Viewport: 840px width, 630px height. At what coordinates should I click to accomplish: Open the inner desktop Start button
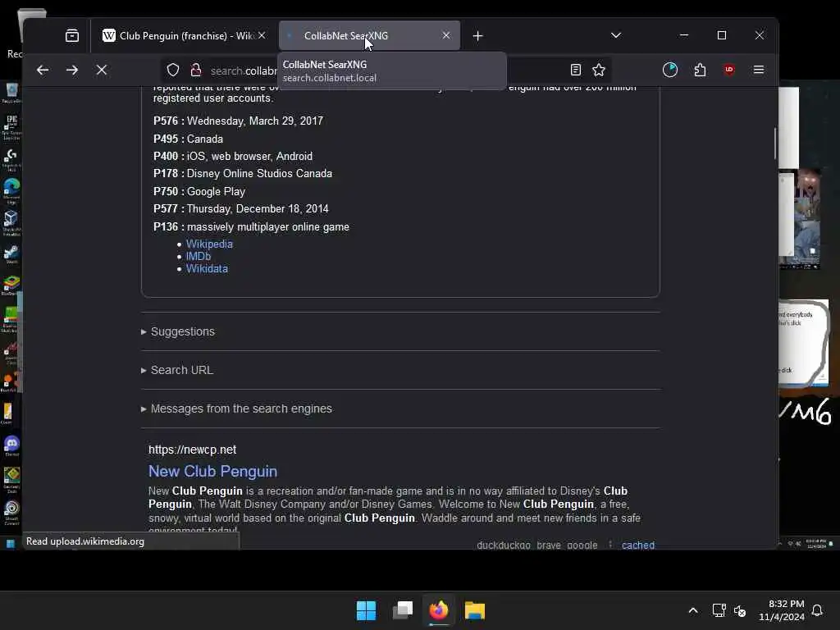(x=10, y=544)
